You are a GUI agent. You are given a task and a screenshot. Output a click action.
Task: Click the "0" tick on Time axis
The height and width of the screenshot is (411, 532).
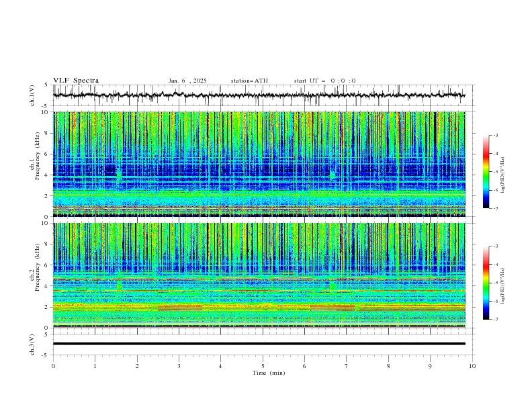53,366
